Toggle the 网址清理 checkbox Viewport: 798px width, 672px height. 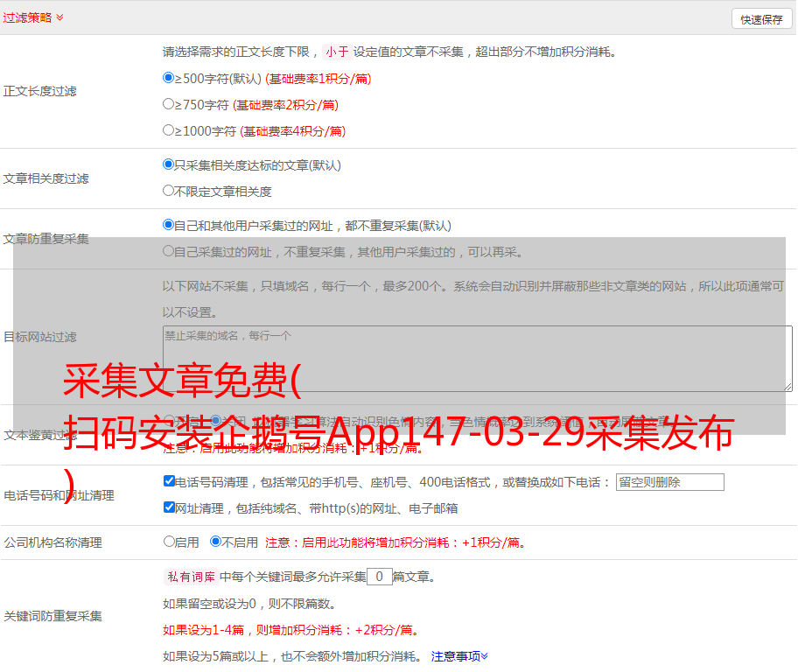click(x=170, y=507)
